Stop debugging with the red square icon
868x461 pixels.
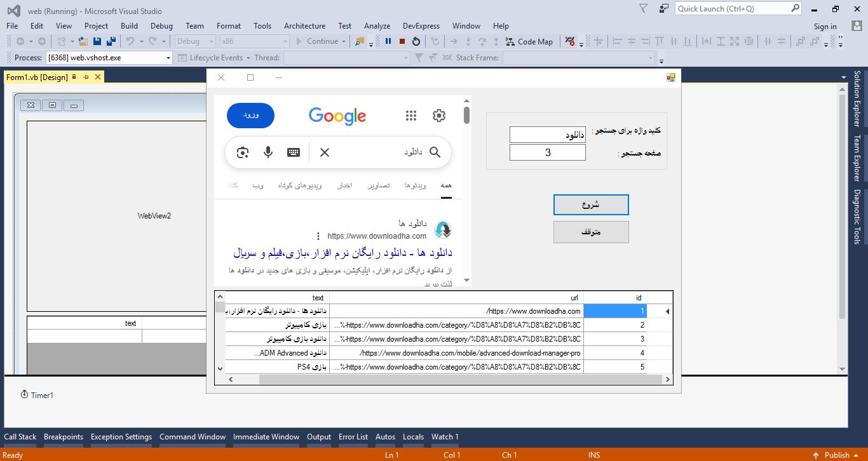(401, 41)
